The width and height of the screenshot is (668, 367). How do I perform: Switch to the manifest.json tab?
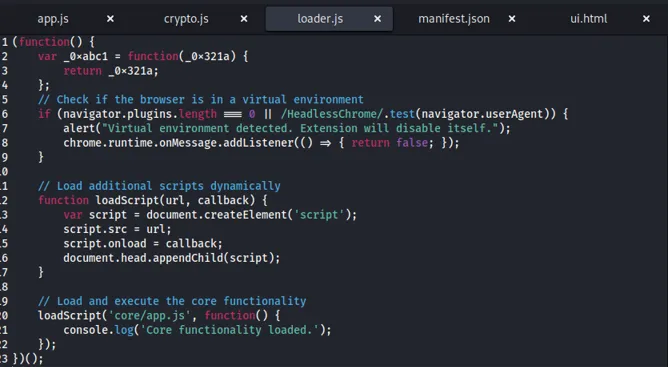click(454, 19)
